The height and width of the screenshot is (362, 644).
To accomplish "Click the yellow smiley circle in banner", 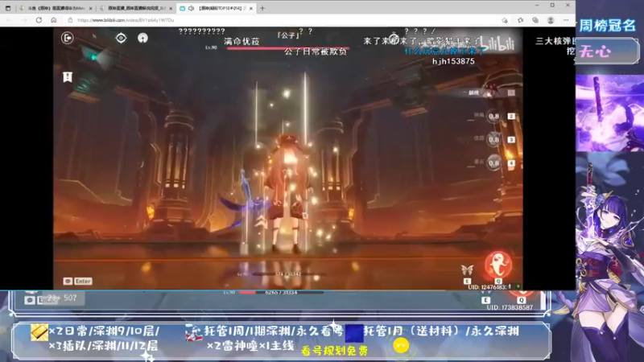I will [x=401, y=345].
